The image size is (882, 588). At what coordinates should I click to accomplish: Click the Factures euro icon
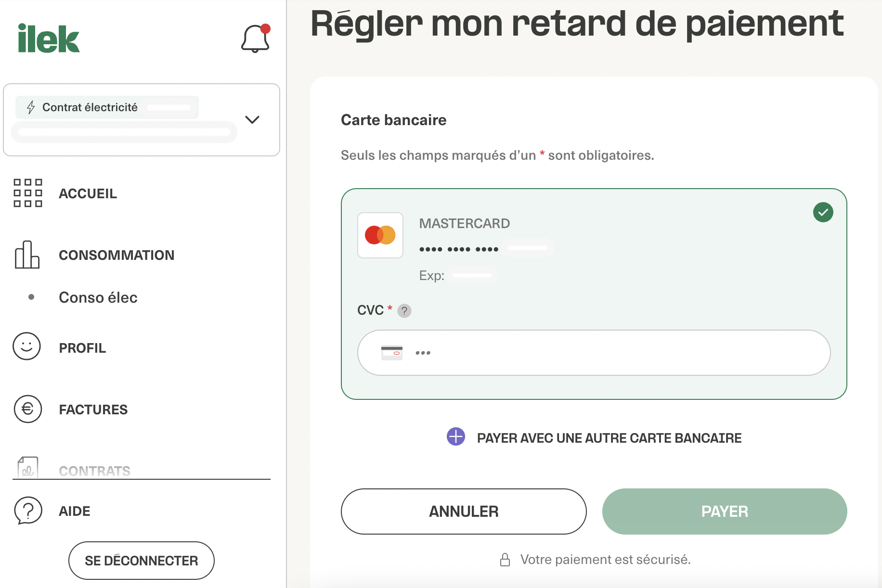point(28,409)
